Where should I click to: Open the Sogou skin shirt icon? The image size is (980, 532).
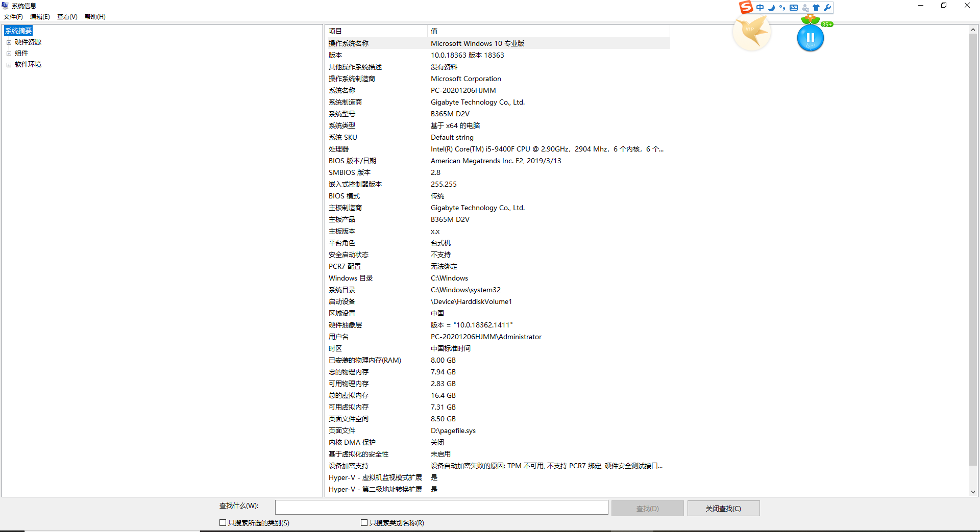click(816, 8)
